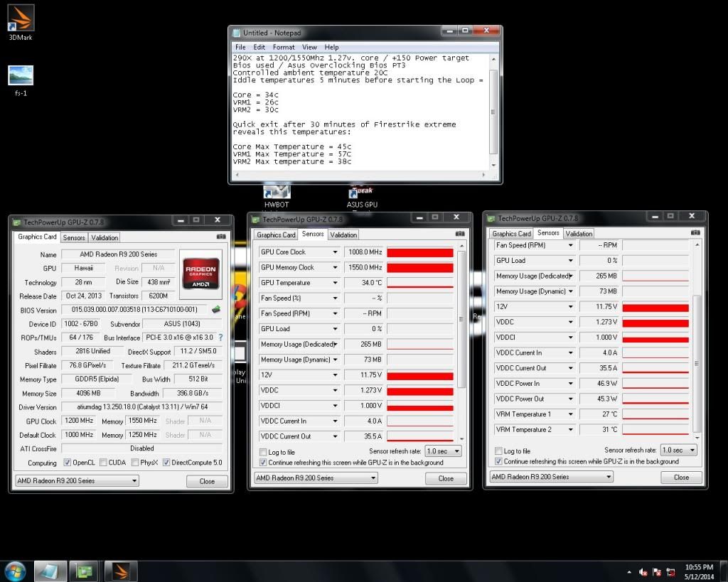Click the Bus Interface question mark icon
This screenshot has height=582, width=728.
point(220,338)
